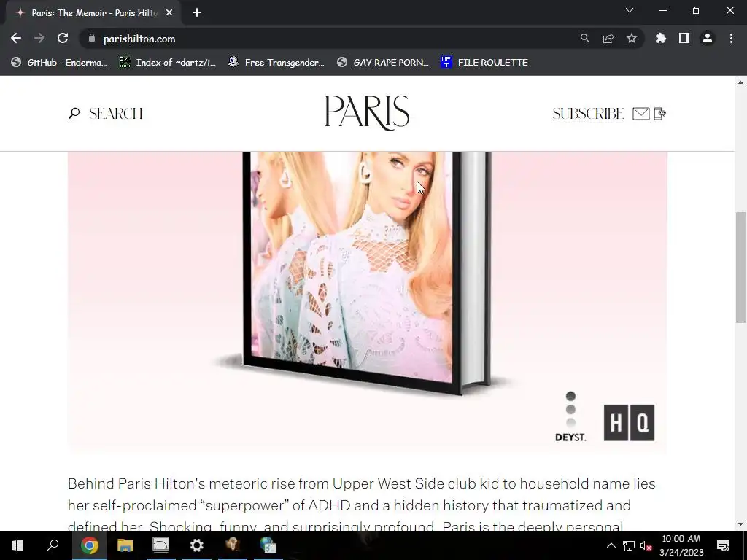Click the SUBSCRIBE link
The width and height of the screenshot is (747, 560).
point(588,113)
